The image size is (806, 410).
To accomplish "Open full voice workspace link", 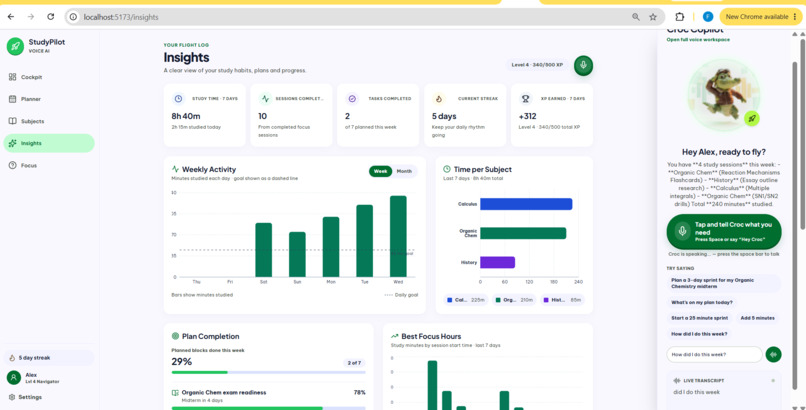I will pyautogui.click(x=698, y=40).
